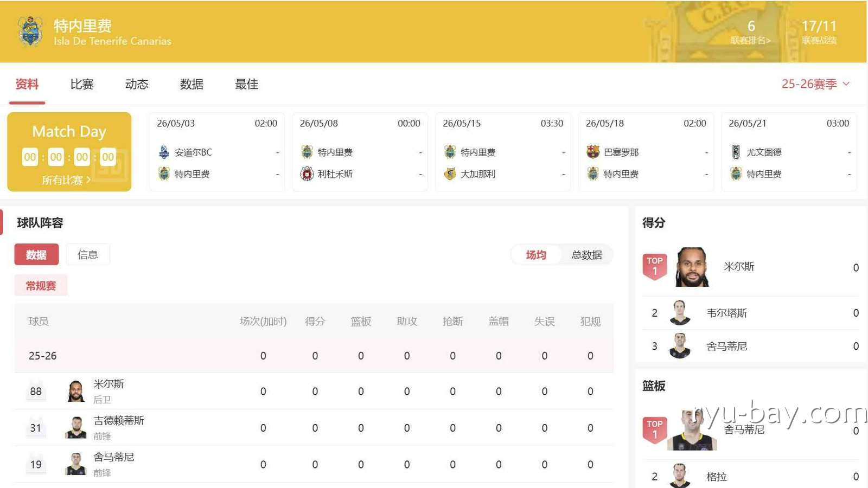Viewport: 868px width, 488px height.
Task: Click the 17/11 联赛战绩 record
Action: tap(819, 32)
